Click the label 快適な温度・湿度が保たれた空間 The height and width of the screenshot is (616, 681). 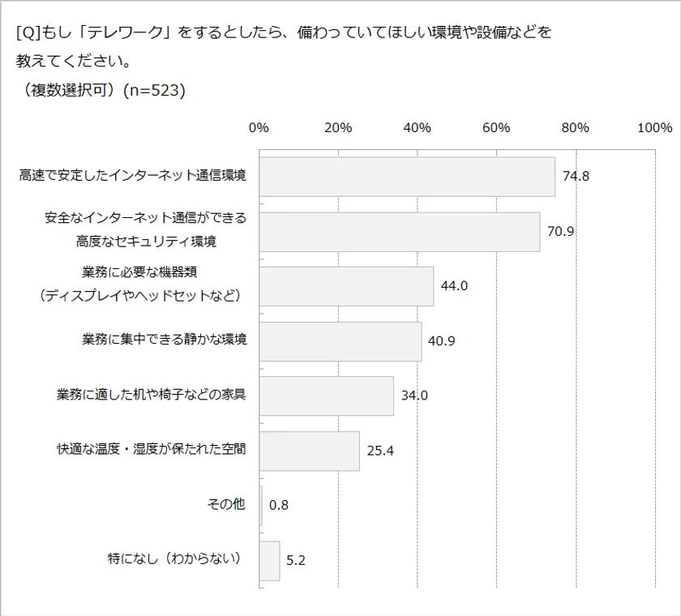152,449
